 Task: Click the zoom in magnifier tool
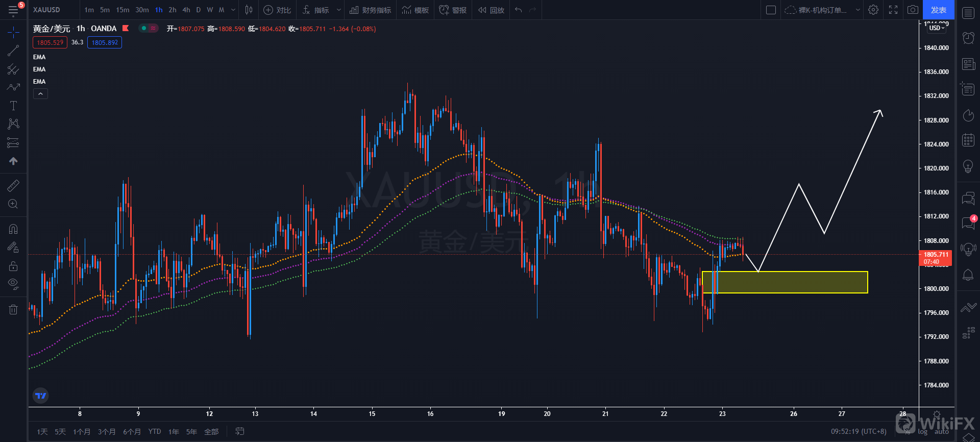[13, 204]
